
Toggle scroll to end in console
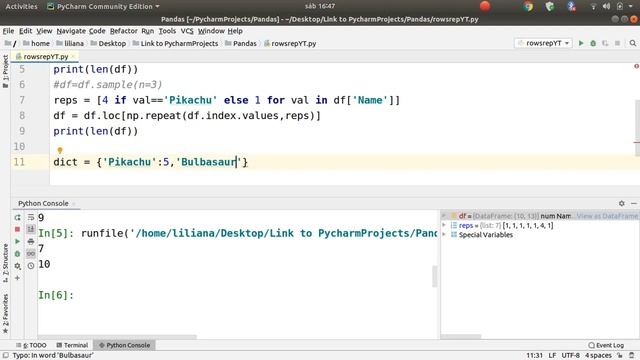(x=31, y=229)
